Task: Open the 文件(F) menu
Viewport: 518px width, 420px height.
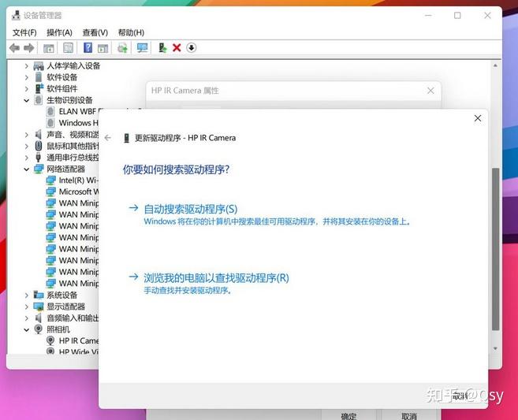Action: pos(24,32)
